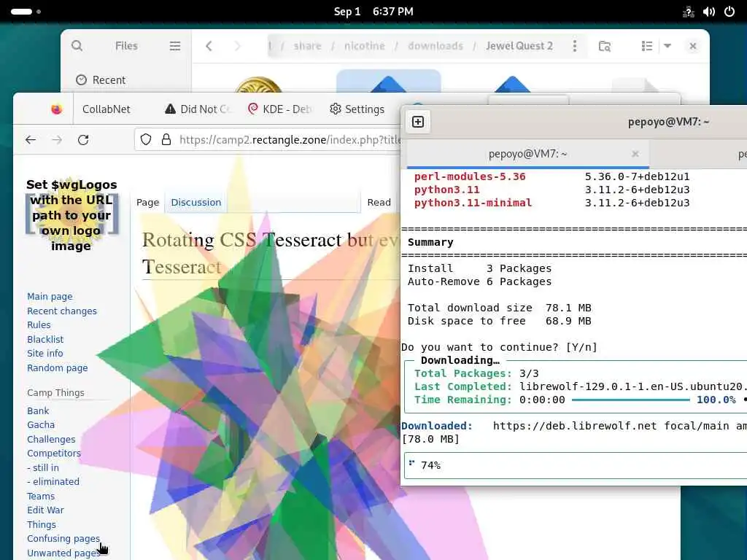
Task: Open view options dropdown arrow in Files
Action: coord(667,46)
